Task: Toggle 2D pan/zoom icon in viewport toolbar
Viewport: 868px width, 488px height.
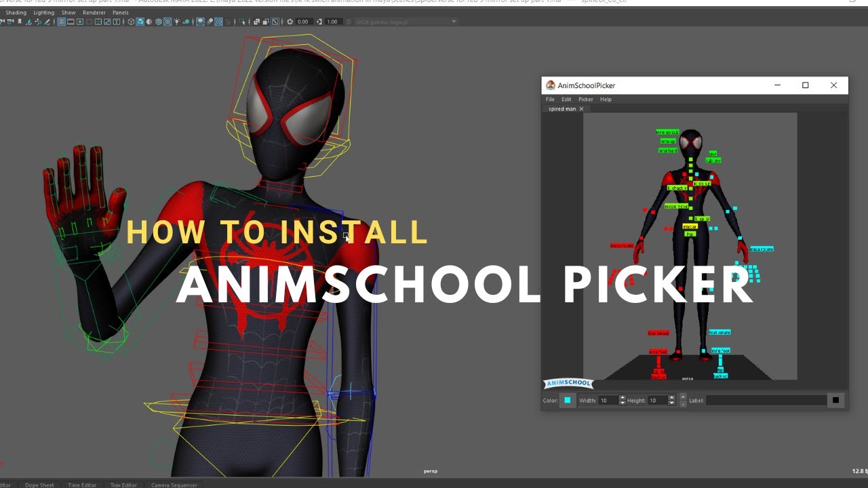Action: 38,22
